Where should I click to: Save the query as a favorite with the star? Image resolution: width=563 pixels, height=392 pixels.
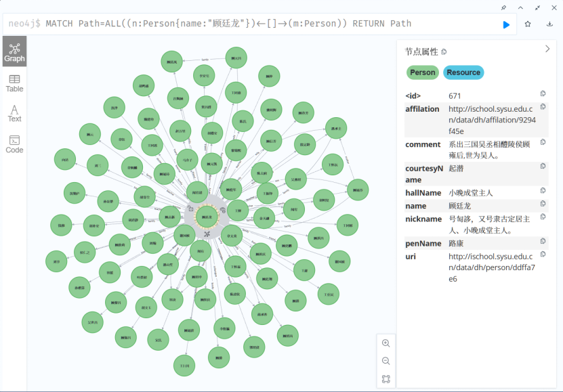pos(528,24)
